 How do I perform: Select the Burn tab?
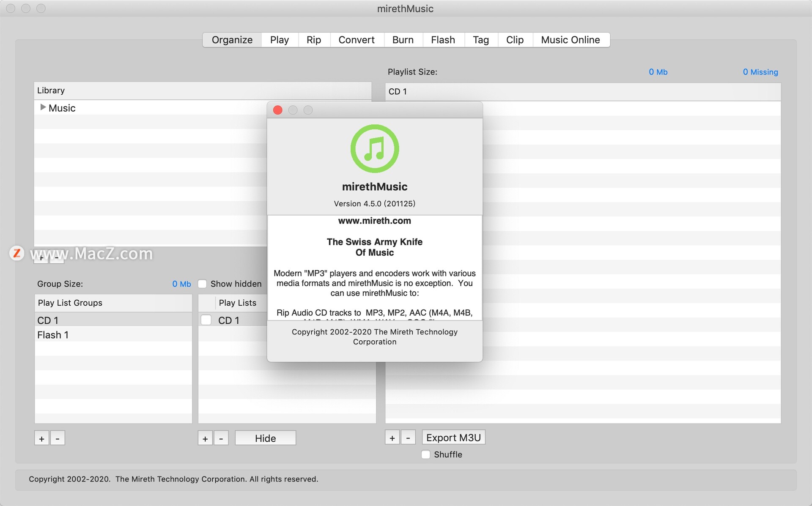coord(403,40)
